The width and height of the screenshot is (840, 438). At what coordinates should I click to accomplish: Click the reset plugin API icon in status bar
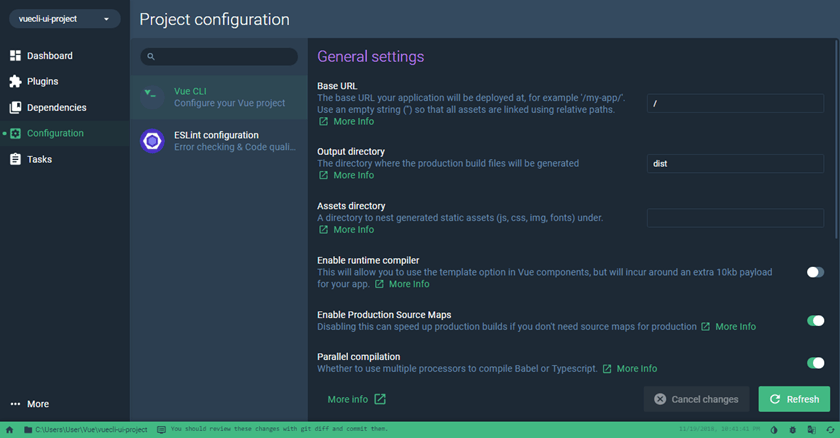(830, 429)
